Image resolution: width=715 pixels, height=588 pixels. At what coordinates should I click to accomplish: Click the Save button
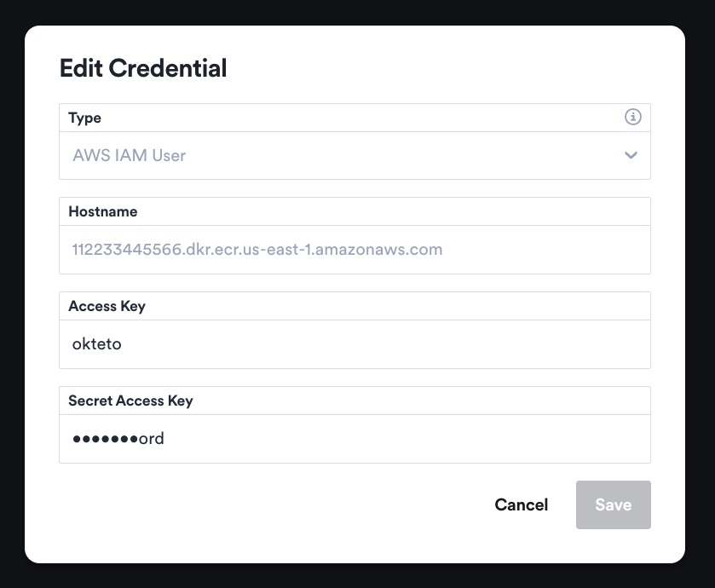613,504
